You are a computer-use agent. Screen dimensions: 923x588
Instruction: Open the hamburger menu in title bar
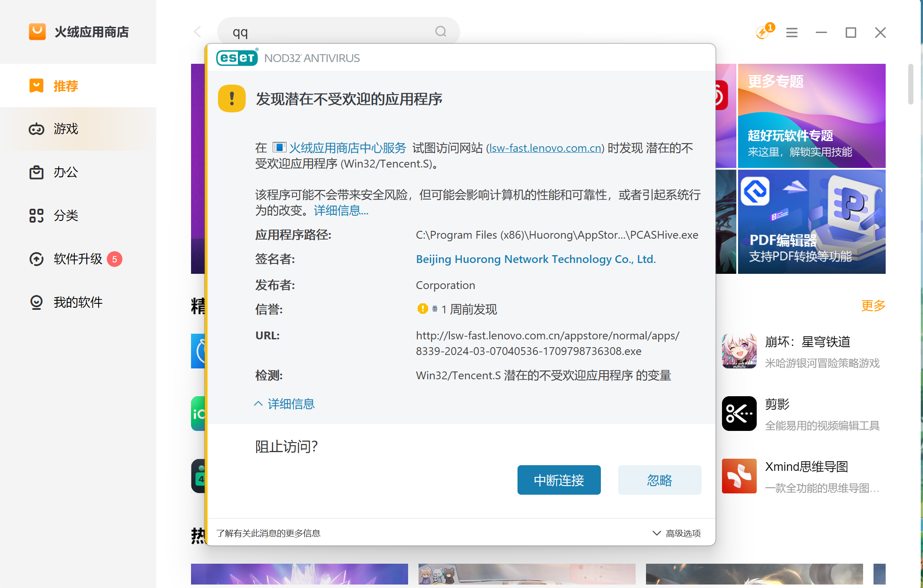(x=791, y=32)
